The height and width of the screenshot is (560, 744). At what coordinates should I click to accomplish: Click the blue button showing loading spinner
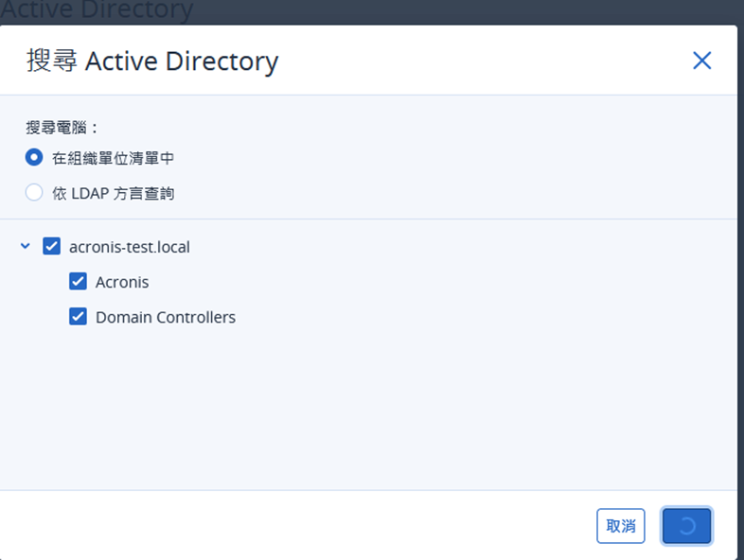click(x=686, y=526)
